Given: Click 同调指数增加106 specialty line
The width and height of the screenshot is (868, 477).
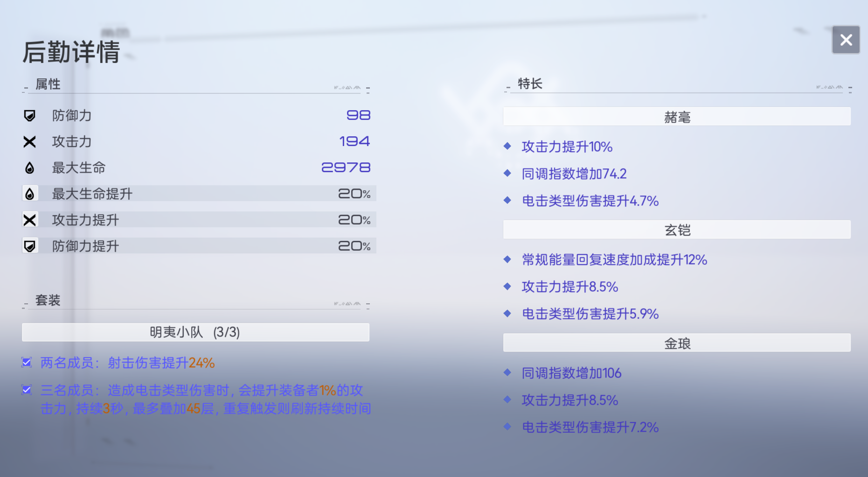Looking at the screenshot, I should pos(571,373).
